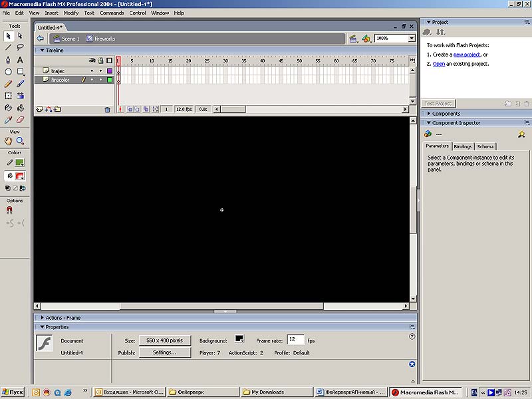Click the Publish Settings button

[165, 352]
